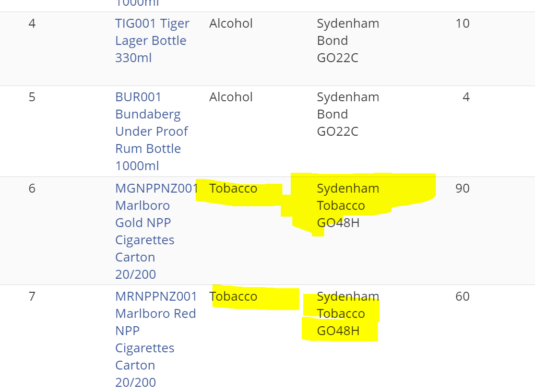Select row number 6 cell
The width and height of the screenshot is (535, 392).
[x=32, y=188]
